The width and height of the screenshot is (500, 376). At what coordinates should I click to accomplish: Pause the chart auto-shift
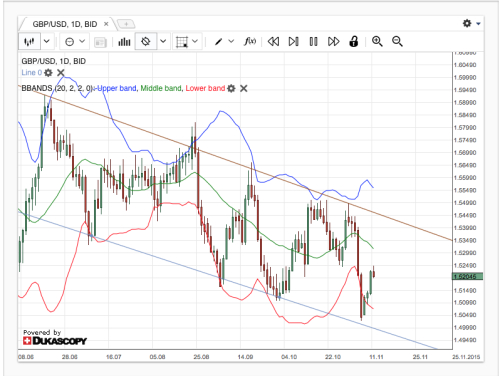(313, 42)
